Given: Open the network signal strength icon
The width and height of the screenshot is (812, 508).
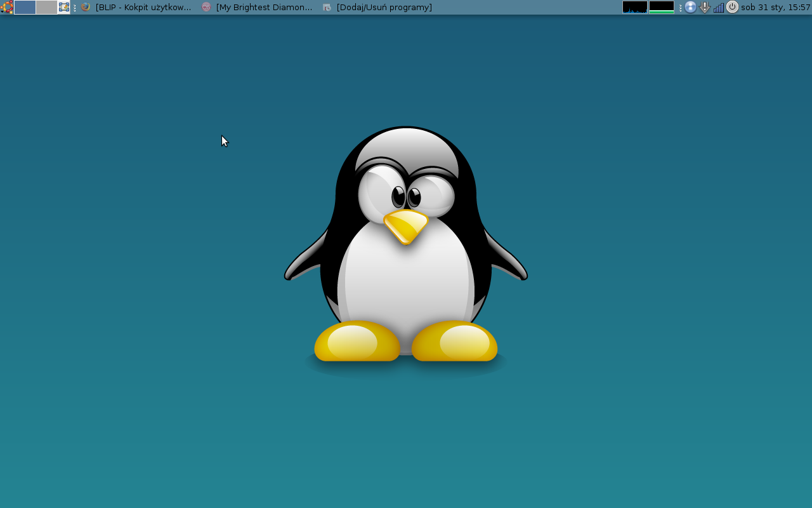Looking at the screenshot, I should click(719, 8).
